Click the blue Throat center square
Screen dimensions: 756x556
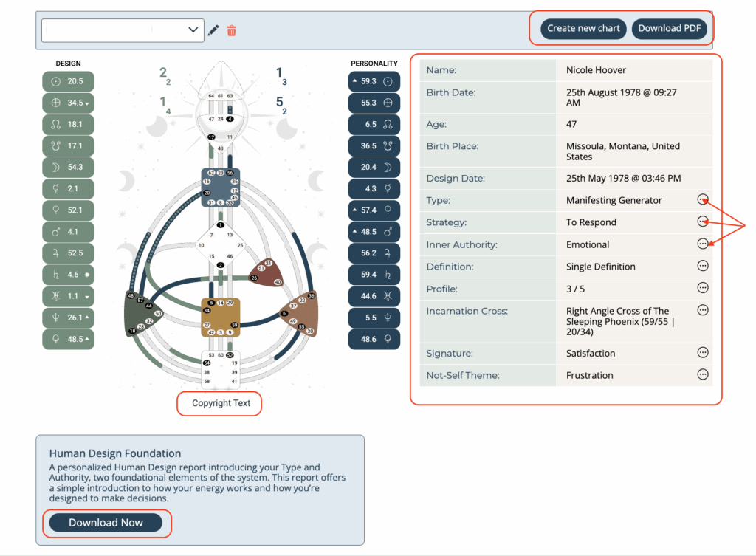point(220,187)
